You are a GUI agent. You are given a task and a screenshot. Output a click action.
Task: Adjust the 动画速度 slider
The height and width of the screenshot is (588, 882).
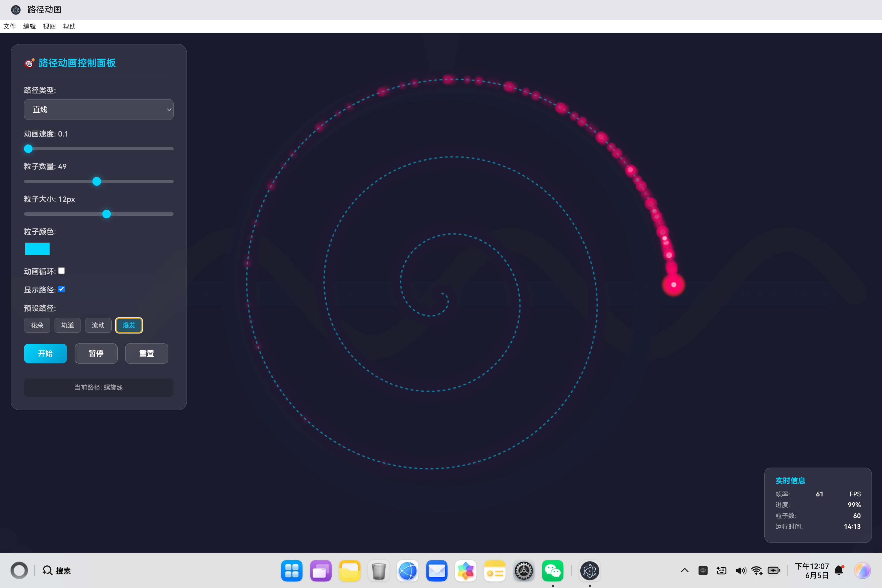click(99, 149)
